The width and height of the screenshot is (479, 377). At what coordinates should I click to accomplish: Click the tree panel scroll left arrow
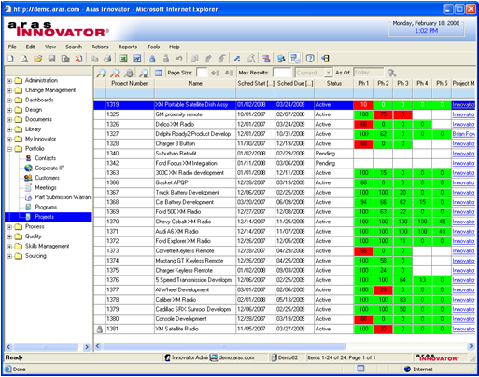[x=9, y=347]
